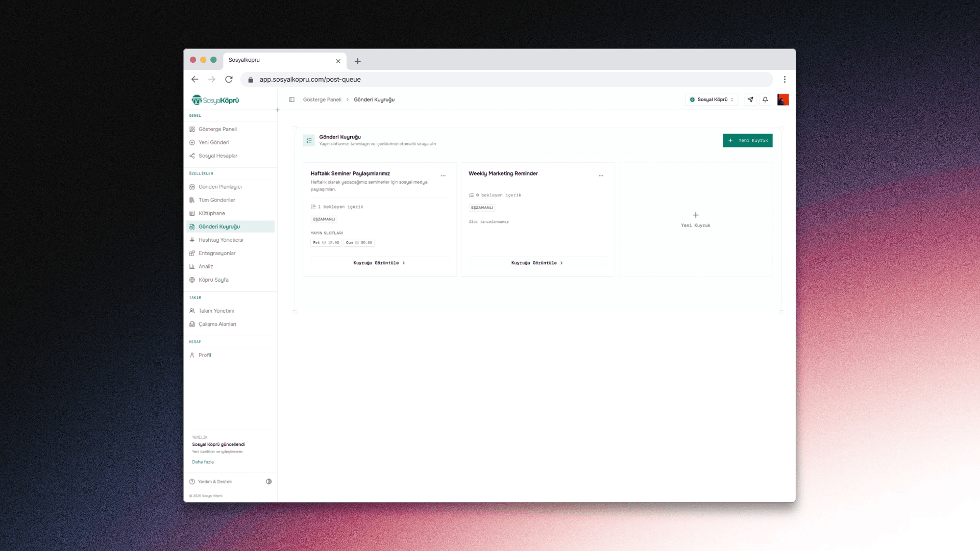Open the browser three-dot menu
This screenshot has width=980, height=551.
point(785,80)
